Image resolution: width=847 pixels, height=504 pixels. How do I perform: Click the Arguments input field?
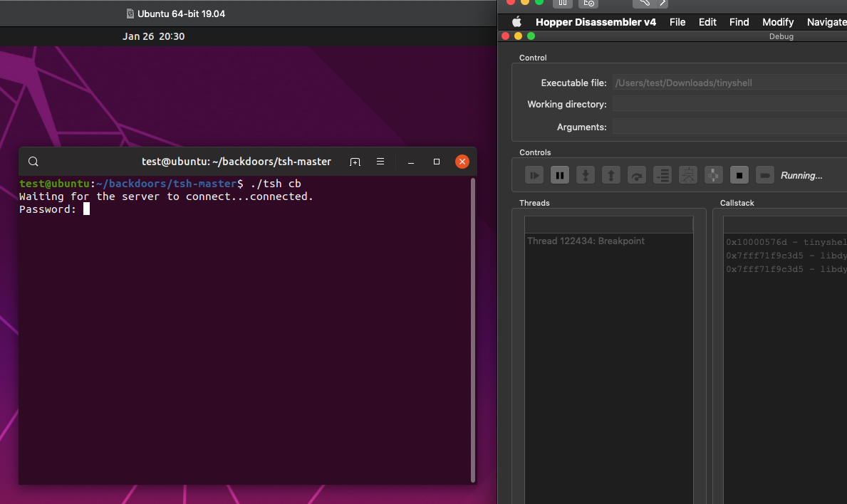729,127
